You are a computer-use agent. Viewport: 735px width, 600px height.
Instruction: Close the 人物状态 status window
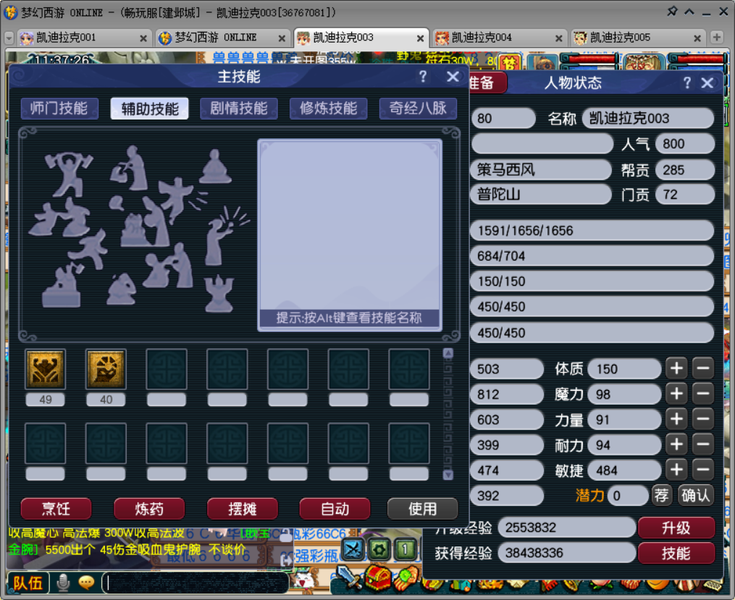click(707, 83)
